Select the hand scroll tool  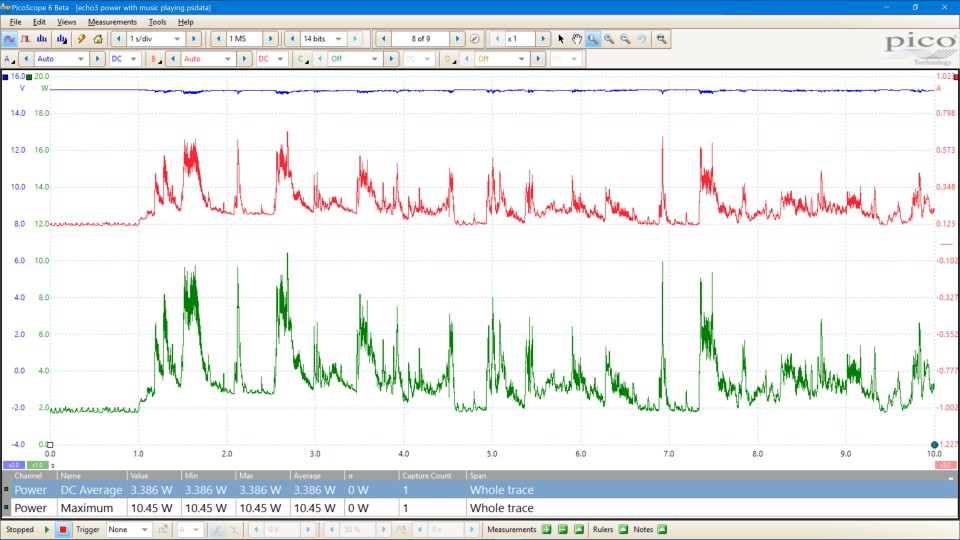577,39
